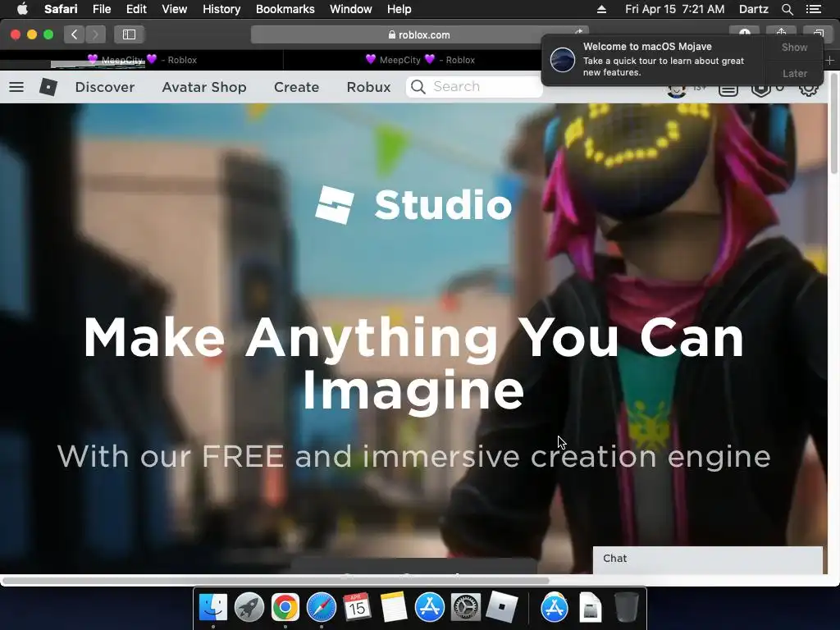Open Roblox app icon in the Dock
This screenshot has height=630, width=840.
coord(502,607)
